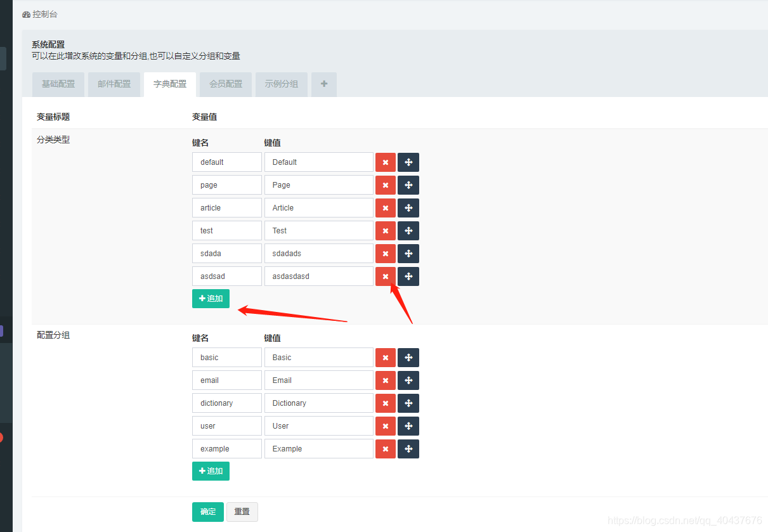Viewport: 768px width, 532px height.
Task: Edit the 'Dictionary' key value field
Action: (319, 403)
